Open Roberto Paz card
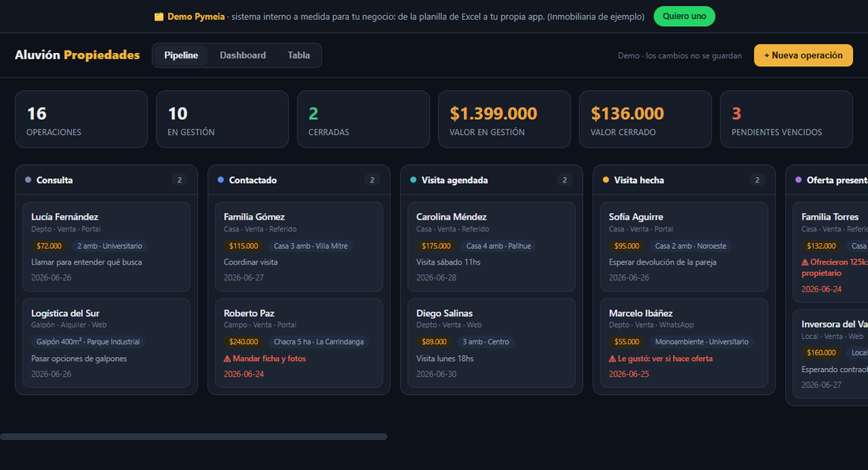This screenshot has height=470, width=868. (x=299, y=343)
